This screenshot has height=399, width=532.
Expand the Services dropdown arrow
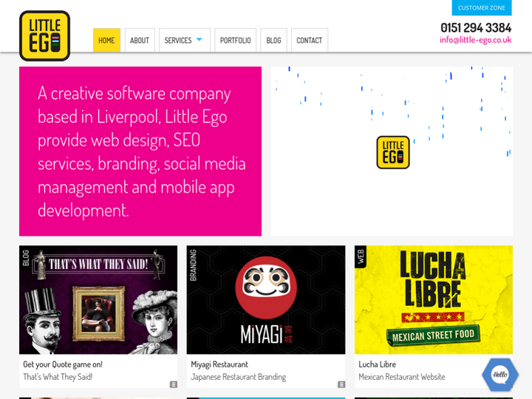click(x=199, y=40)
